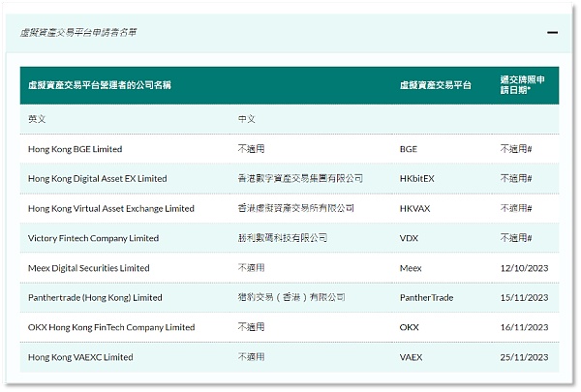The width and height of the screenshot is (581, 392).
Task: Click the HKbitEX platform cell
Action: 416,179
